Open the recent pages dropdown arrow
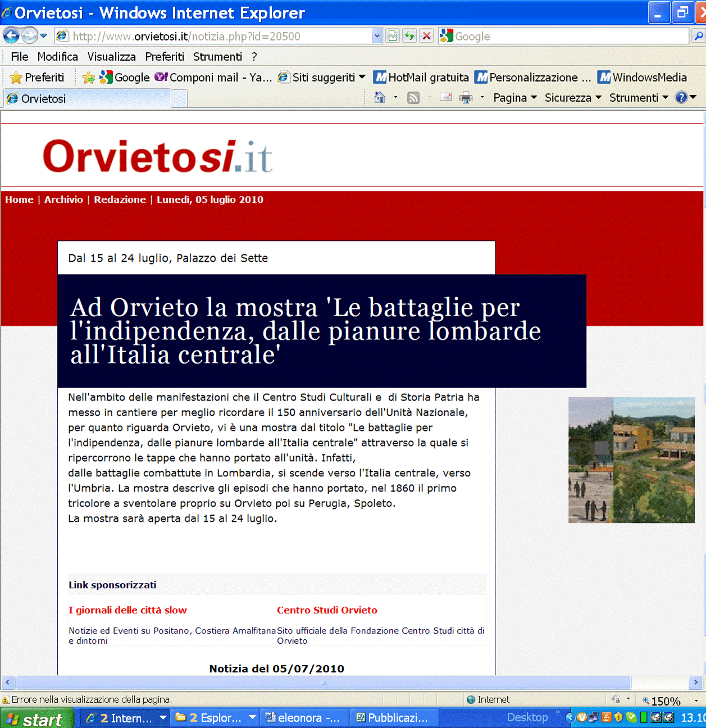 pos(44,36)
